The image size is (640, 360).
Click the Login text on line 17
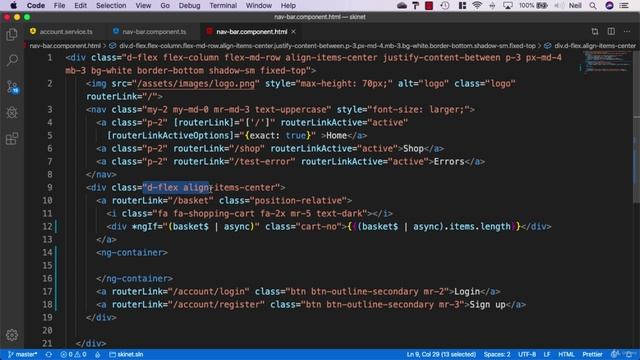pos(467,291)
